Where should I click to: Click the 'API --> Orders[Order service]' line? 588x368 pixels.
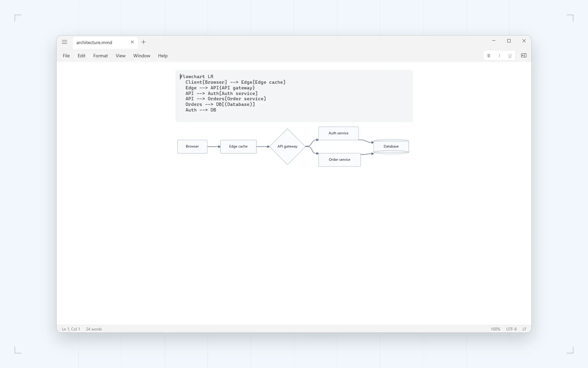point(226,99)
